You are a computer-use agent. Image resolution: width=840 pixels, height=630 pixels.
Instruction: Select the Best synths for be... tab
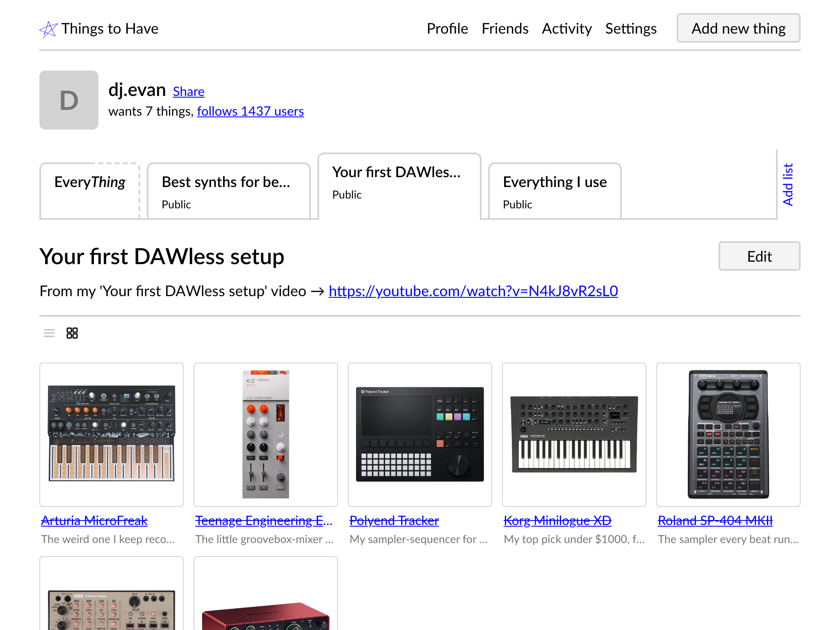(x=228, y=191)
